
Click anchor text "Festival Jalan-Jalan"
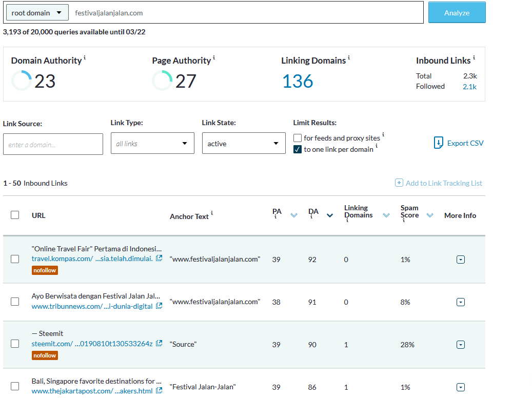coord(203,387)
